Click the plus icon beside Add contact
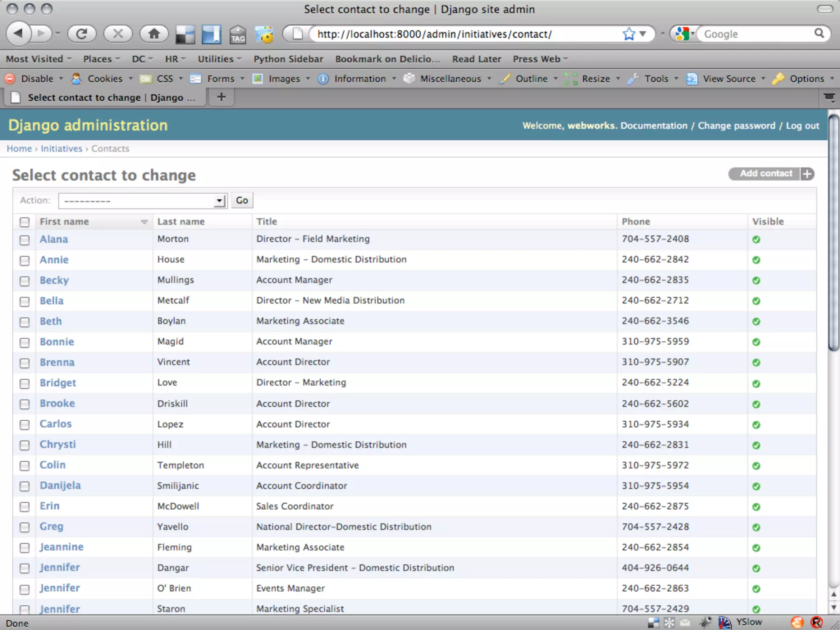840x630 pixels. 807,174
